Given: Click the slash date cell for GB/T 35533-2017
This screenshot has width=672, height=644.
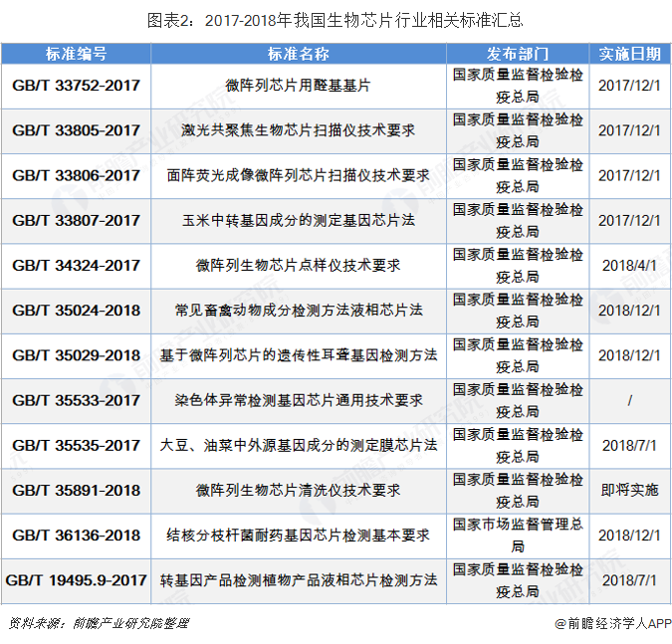Looking at the screenshot, I should [629, 400].
